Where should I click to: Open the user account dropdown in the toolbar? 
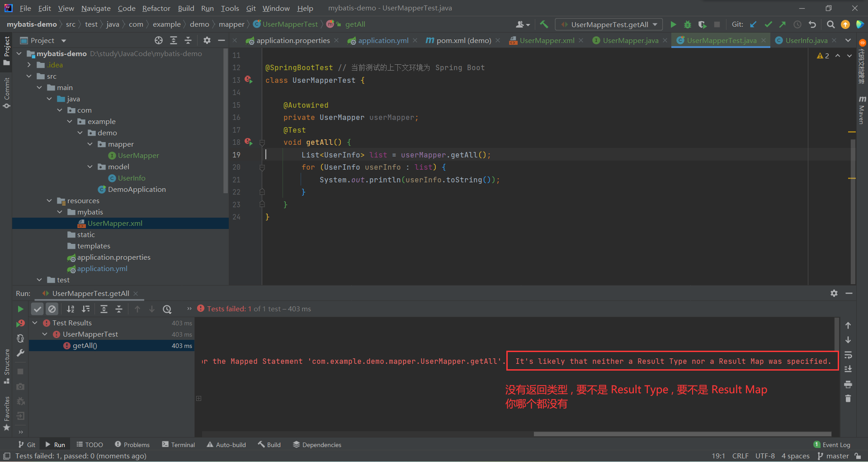point(523,24)
